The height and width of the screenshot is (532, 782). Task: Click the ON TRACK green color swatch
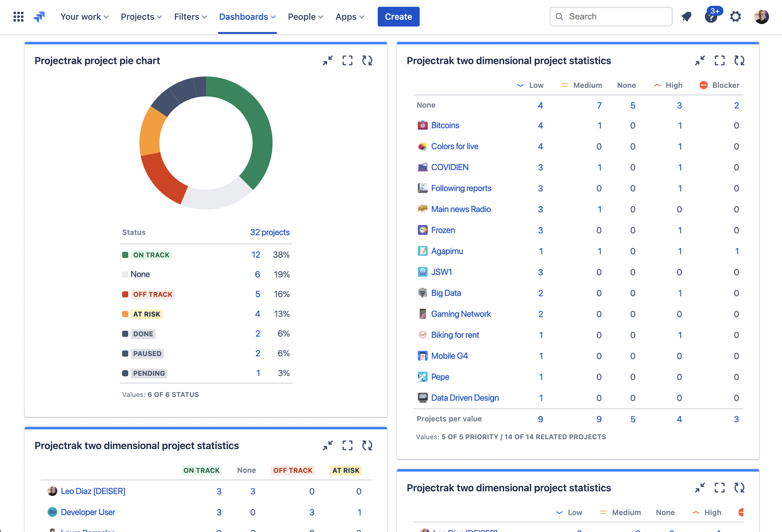click(x=126, y=255)
